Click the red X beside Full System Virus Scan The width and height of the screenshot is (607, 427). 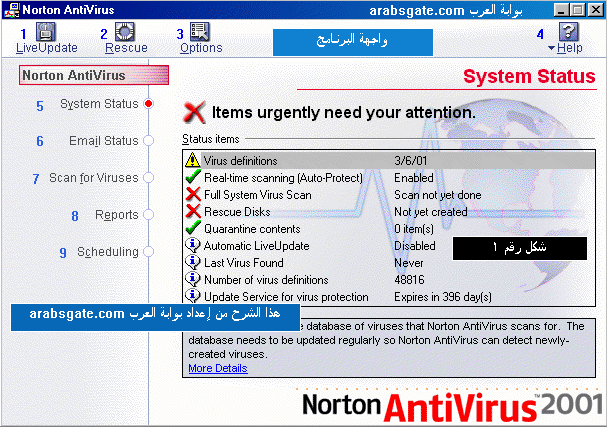pos(193,194)
